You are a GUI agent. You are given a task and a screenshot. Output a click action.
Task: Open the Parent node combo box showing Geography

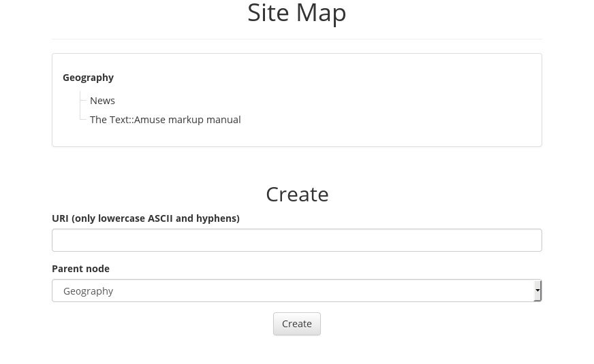point(296,291)
